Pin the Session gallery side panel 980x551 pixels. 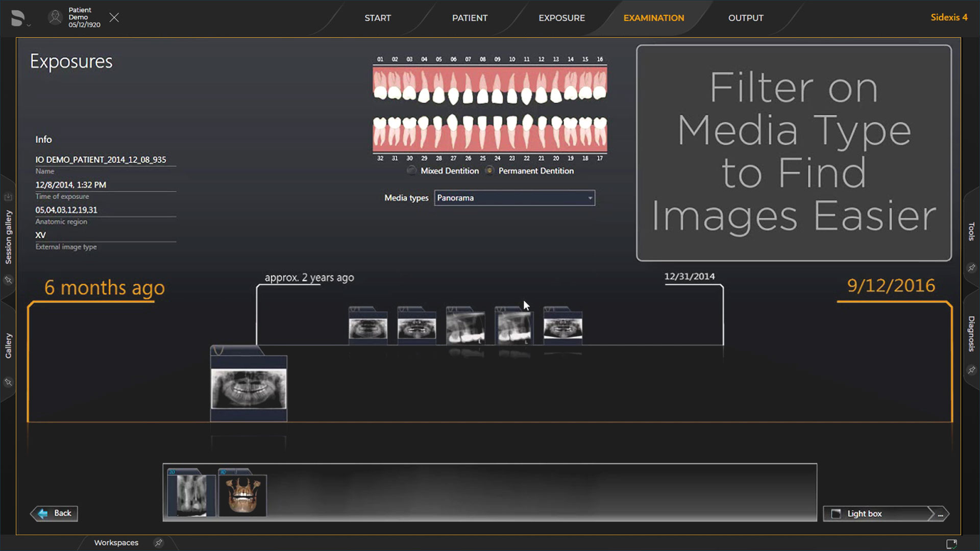[x=8, y=280]
